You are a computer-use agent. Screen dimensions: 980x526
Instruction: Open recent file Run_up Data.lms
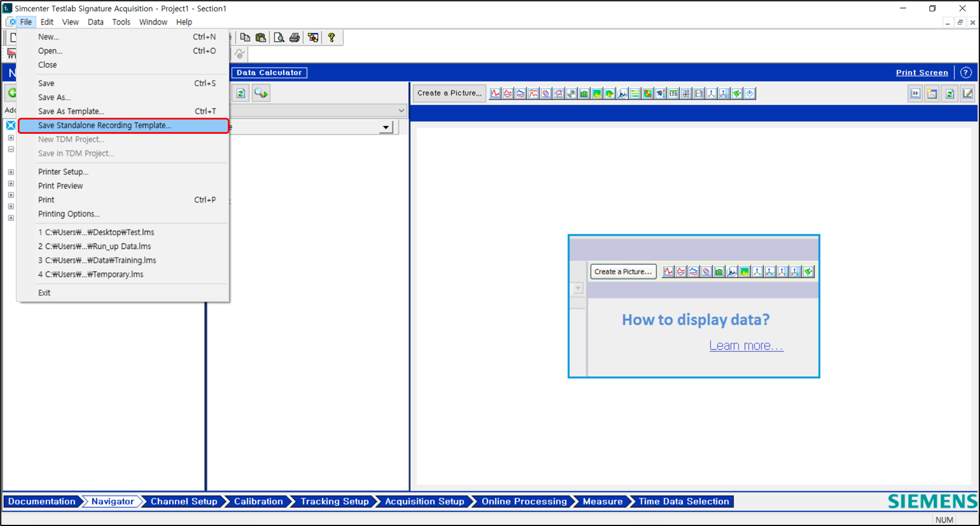click(x=124, y=246)
